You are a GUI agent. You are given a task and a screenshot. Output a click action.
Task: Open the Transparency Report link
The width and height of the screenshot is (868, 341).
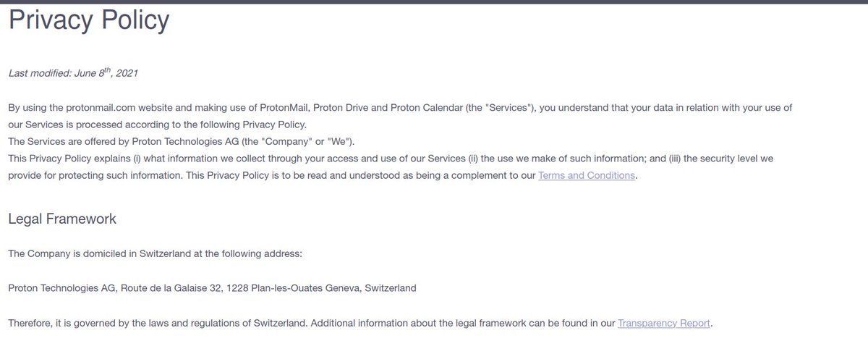click(665, 323)
